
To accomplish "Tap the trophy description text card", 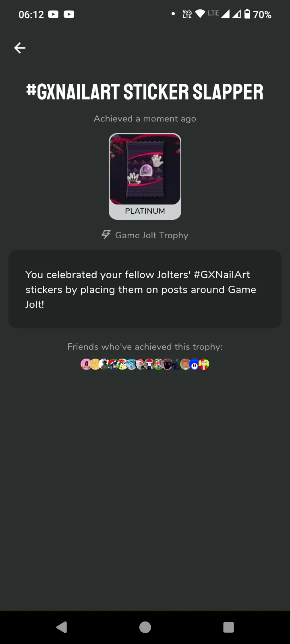I will pos(145,289).
